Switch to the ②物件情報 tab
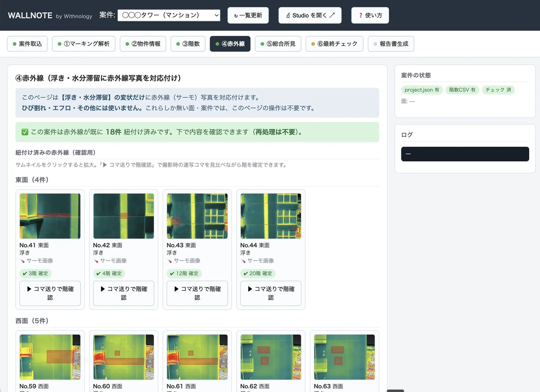The height and width of the screenshot is (392, 540). click(143, 44)
